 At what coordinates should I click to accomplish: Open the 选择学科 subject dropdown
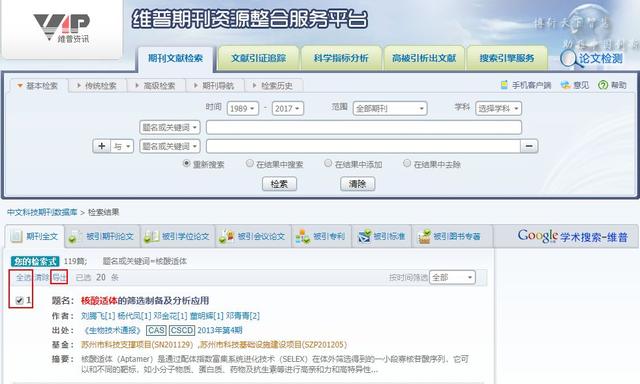[498, 109]
